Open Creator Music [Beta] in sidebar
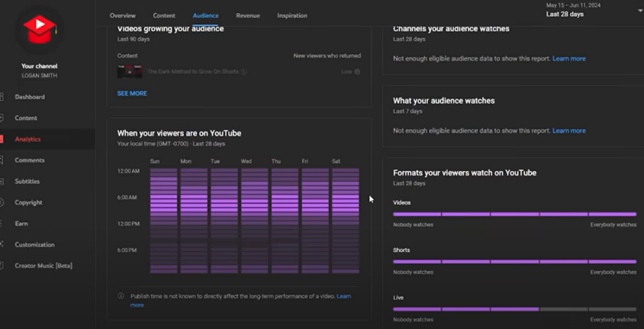Viewport: 644px width, 329px height. (43, 266)
